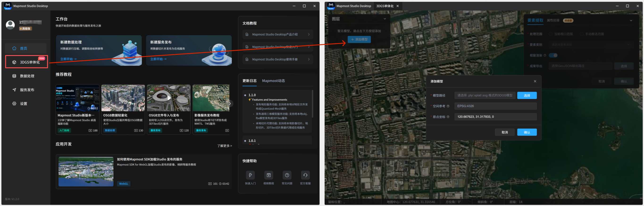Switch to the 要素提取 tab
The image size is (644, 206).
coord(535,21)
